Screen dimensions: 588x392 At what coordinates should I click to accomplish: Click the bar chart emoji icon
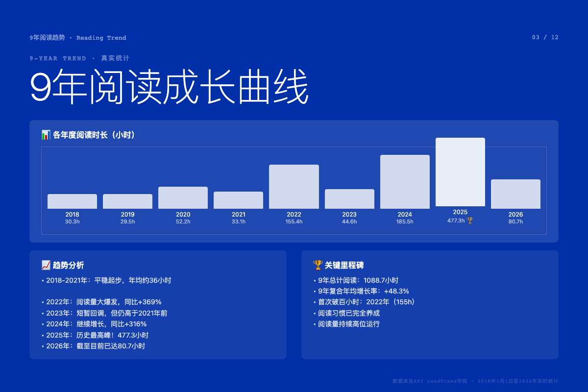(x=46, y=135)
